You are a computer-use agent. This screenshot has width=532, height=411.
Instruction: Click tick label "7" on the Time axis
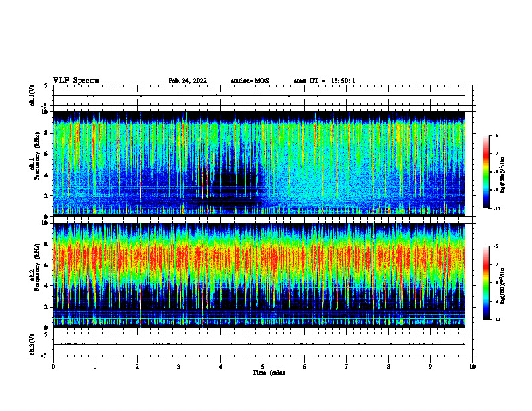[x=347, y=367]
